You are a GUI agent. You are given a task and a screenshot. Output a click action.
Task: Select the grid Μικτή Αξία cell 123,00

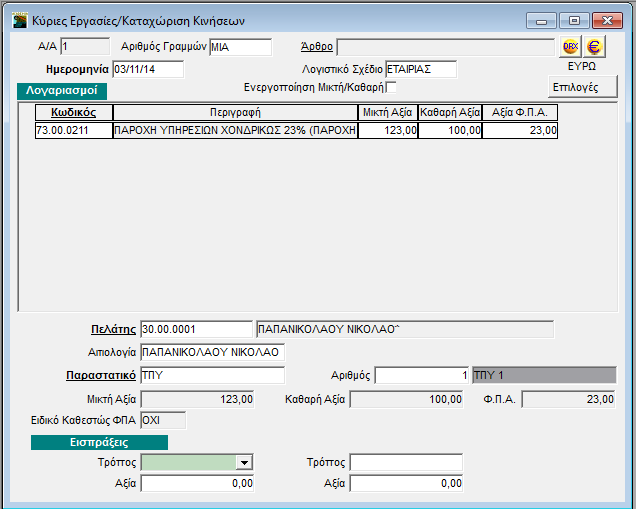388,130
